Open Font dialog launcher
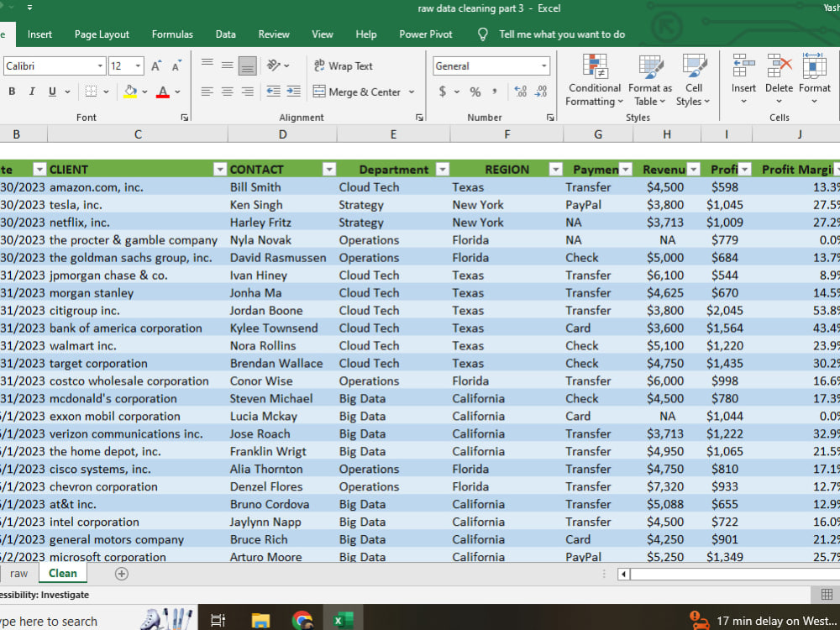Viewport: 840px width, 630px height. coord(184,118)
